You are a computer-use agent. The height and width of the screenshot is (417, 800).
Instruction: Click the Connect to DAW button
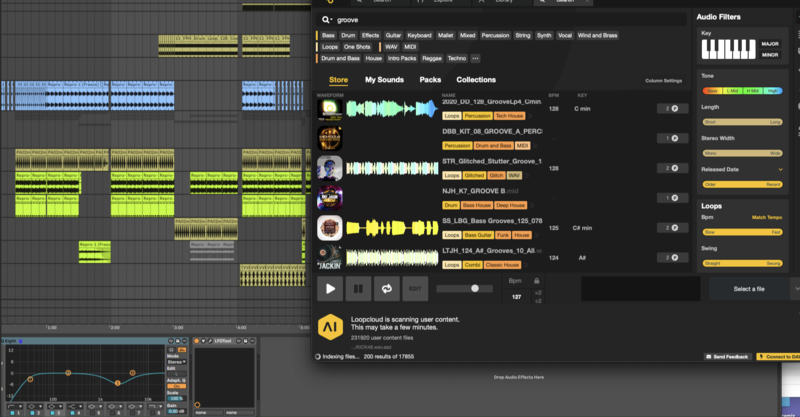779,357
